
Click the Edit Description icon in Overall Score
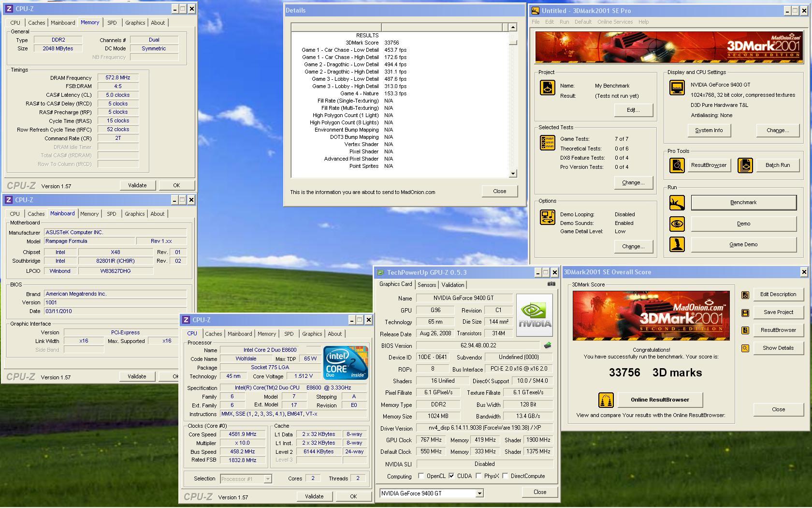745,295
